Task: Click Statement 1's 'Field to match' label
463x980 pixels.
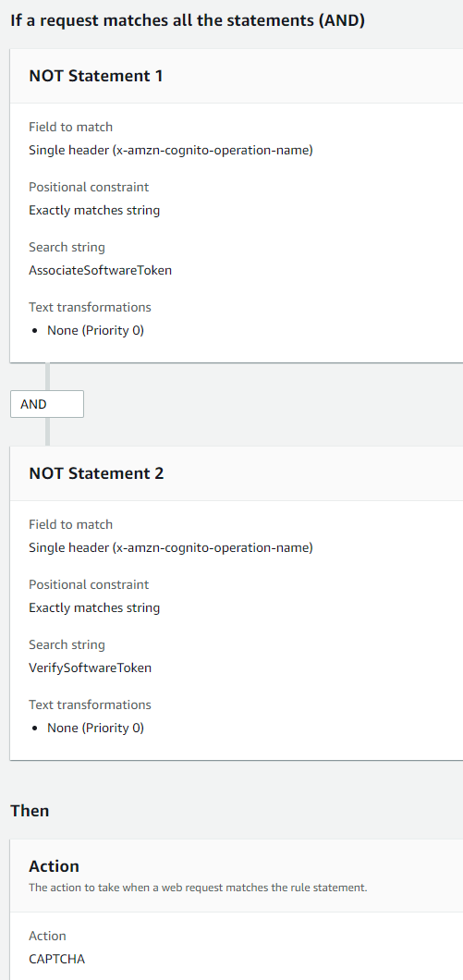Action: click(70, 127)
